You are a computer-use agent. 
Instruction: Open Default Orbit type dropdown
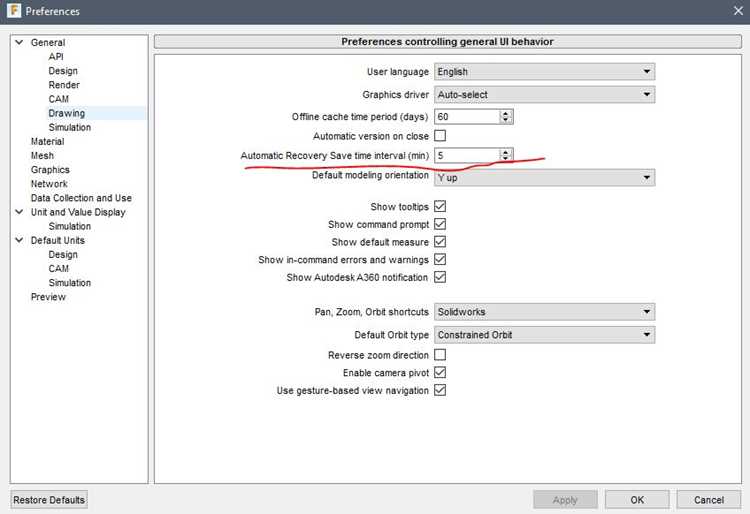click(x=544, y=335)
